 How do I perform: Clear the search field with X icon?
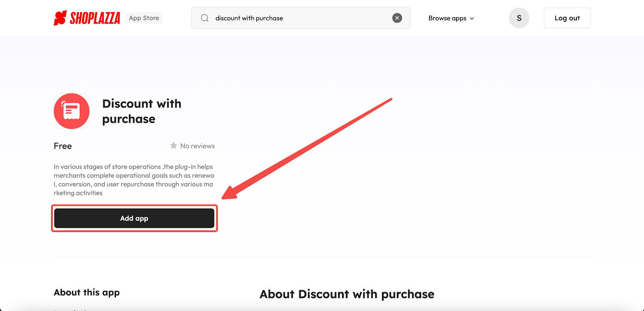click(x=397, y=18)
